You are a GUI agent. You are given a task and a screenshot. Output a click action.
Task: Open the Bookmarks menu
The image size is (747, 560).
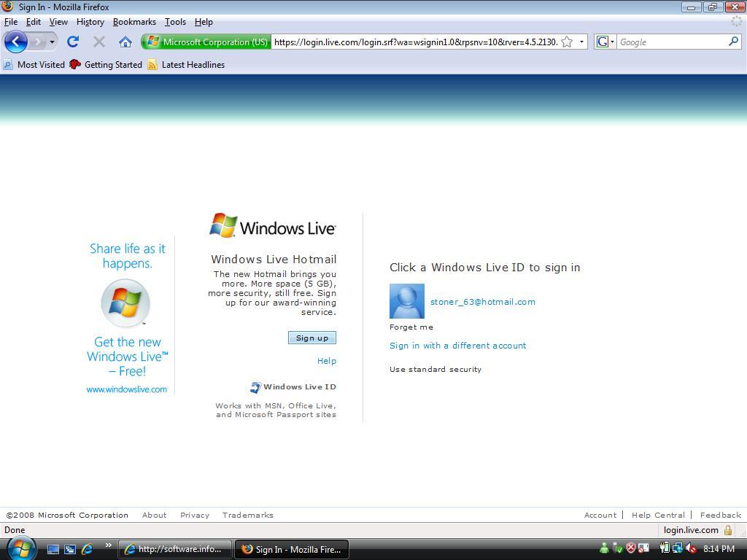[x=134, y=22]
